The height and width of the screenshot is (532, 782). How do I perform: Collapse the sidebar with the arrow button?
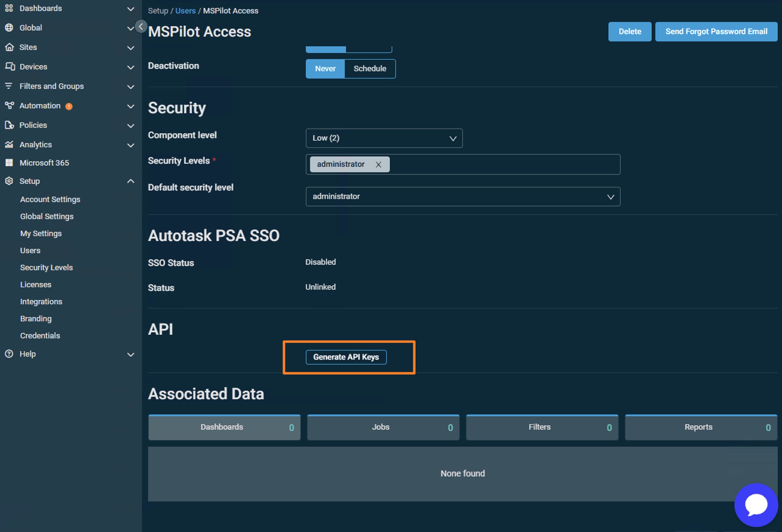(x=141, y=26)
